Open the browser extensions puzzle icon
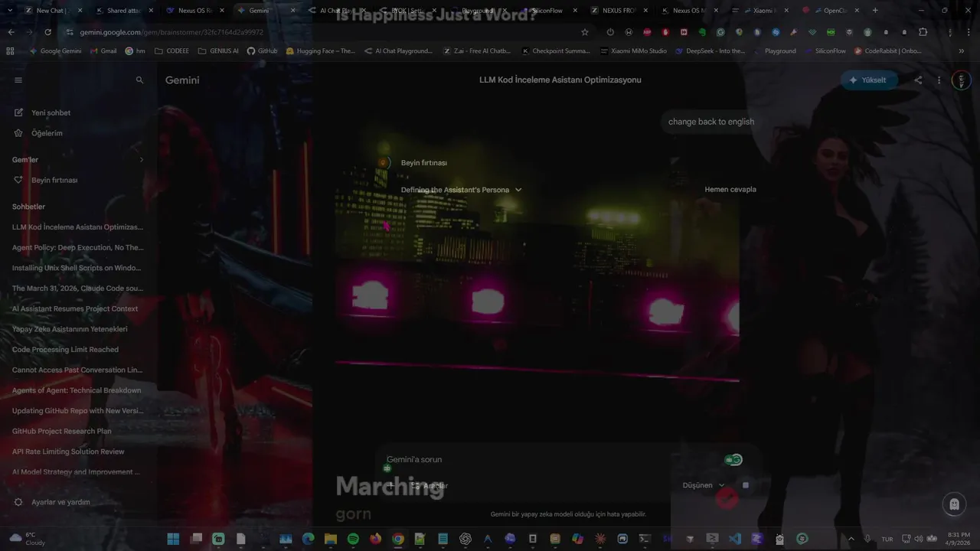This screenshot has height=551, width=980. pos(923,32)
